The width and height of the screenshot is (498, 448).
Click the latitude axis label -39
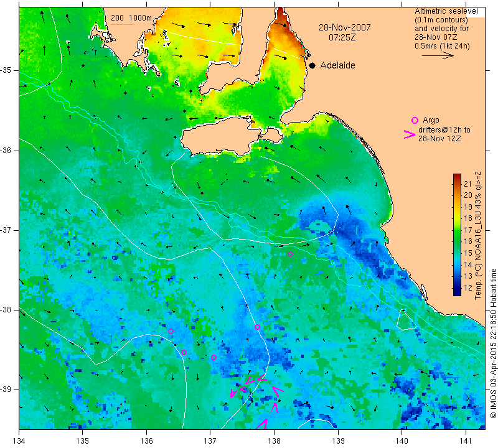point(6,390)
